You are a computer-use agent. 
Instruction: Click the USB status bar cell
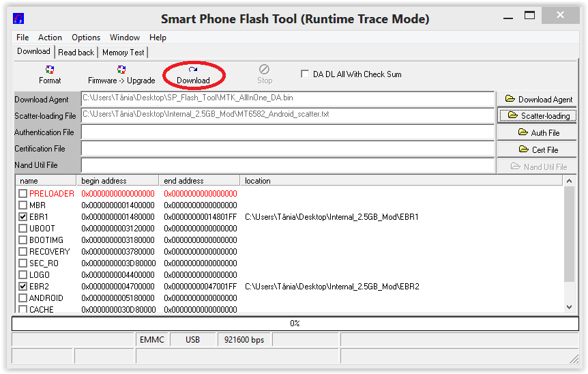(x=193, y=340)
